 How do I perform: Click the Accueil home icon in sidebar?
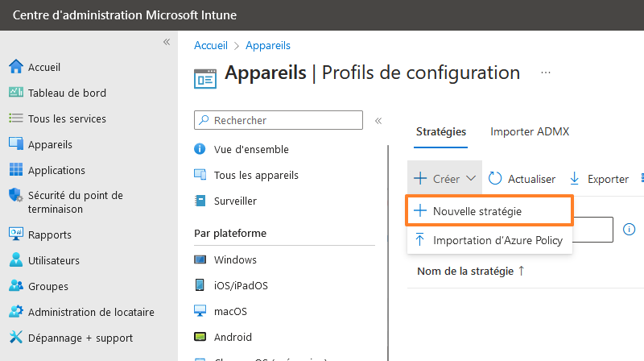pos(16,67)
